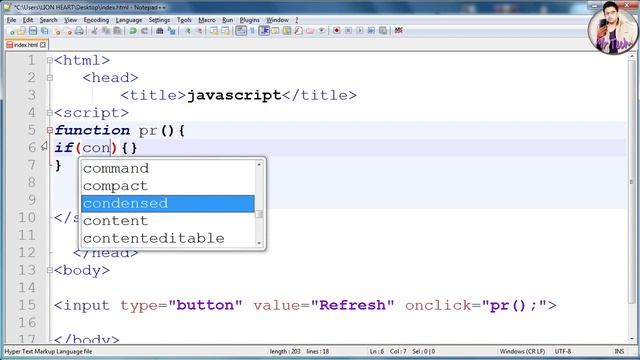
Task: Open Find with the binoculars icon
Action: (160, 31)
